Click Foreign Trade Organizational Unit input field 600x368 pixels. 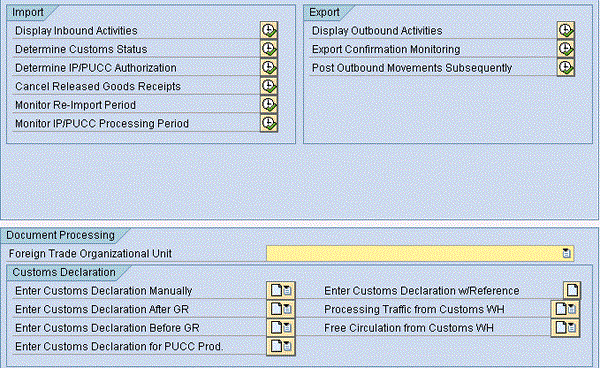(x=420, y=253)
